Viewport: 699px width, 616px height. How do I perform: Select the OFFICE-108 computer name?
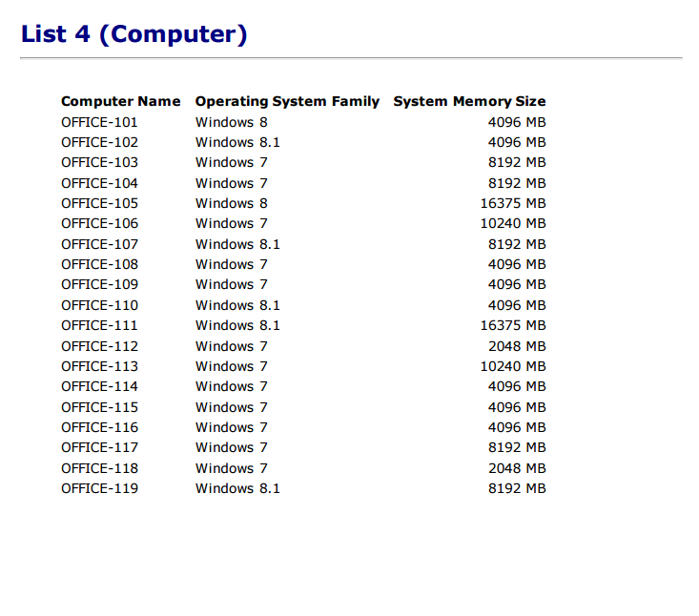pyautogui.click(x=99, y=264)
